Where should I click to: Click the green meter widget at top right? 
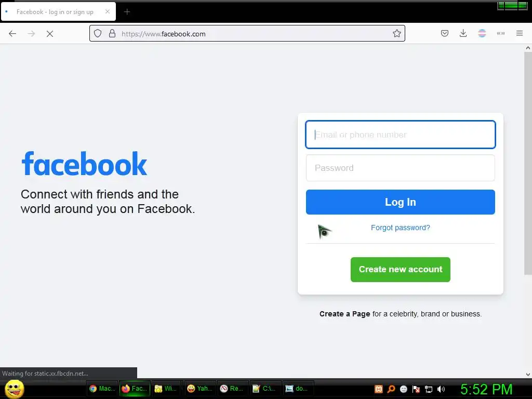(x=512, y=6)
